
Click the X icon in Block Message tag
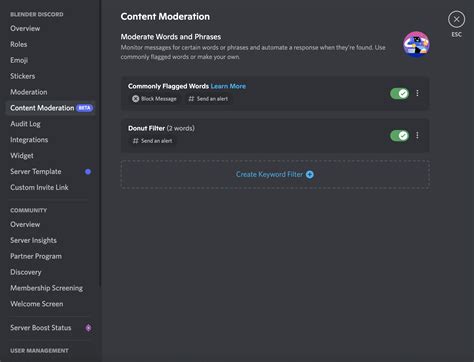[135, 99]
